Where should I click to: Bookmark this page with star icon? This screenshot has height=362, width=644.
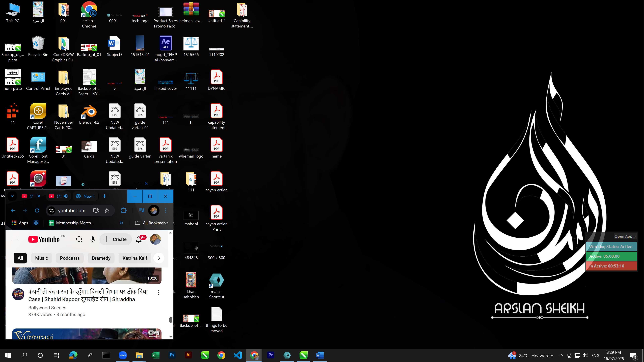pyautogui.click(x=107, y=211)
